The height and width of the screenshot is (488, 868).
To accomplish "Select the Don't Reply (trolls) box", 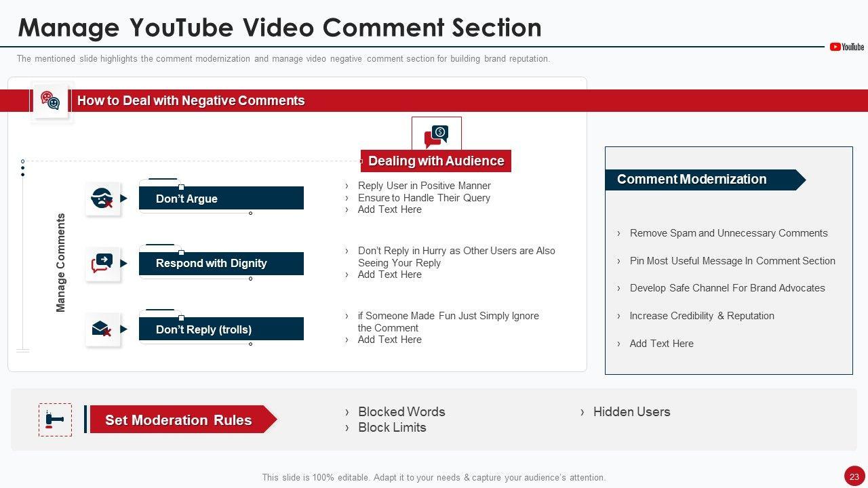I will tap(221, 329).
